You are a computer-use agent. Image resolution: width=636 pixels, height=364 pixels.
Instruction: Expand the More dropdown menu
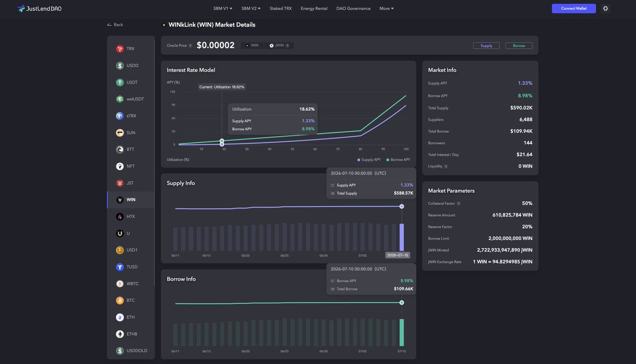tap(386, 8)
